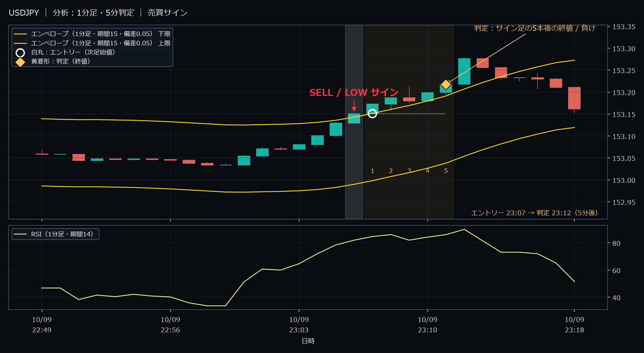
Task: Click the candle count number 5
Action: [446, 171]
